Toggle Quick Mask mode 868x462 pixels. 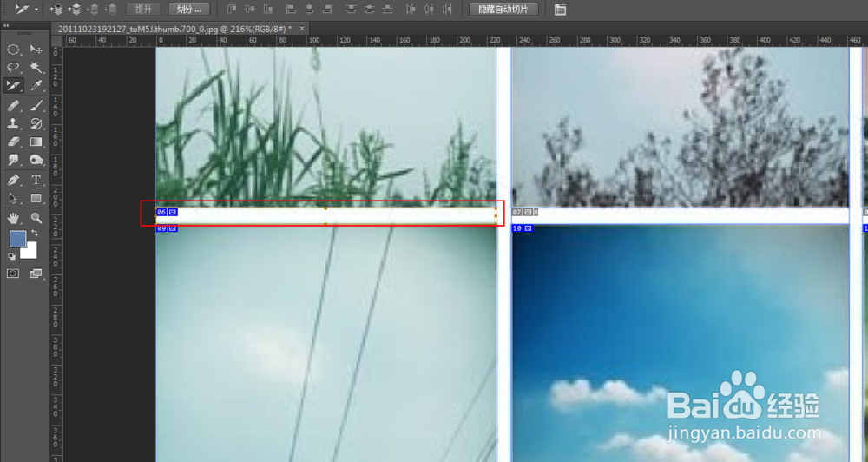[13, 273]
